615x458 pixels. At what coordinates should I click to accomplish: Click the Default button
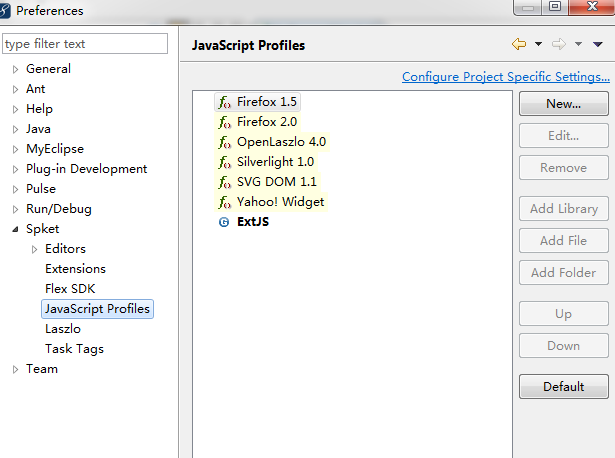pyautogui.click(x=564, y=387)
